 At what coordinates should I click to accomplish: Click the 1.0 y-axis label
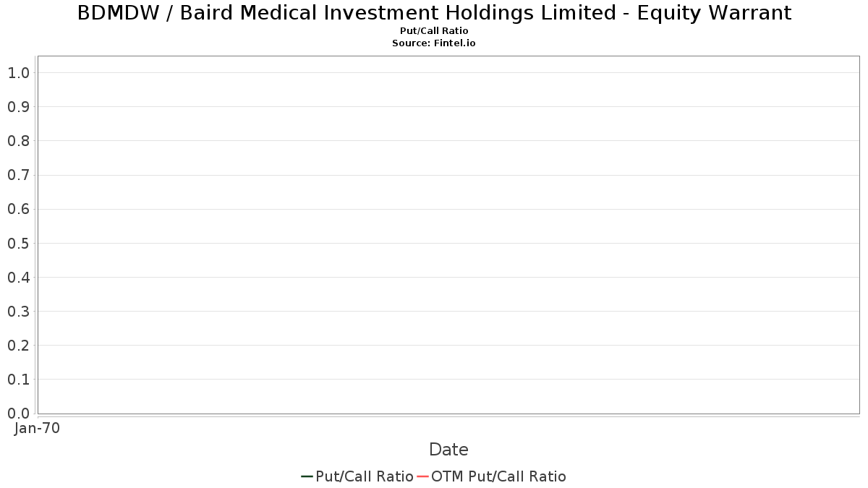click(x=18, y=73)
